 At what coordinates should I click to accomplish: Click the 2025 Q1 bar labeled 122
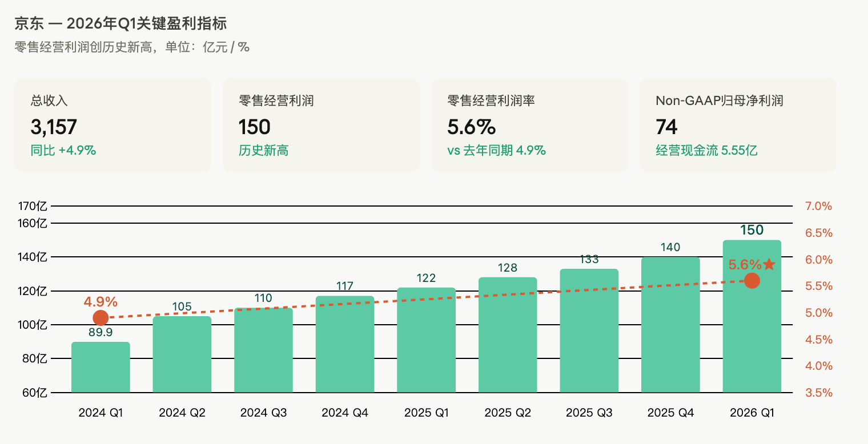pos(427,340)
